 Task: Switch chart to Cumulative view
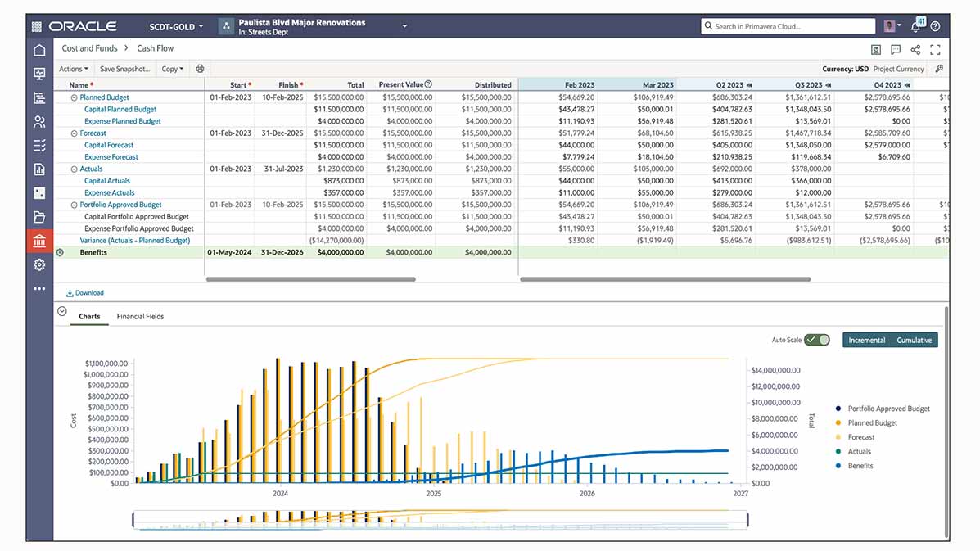tap(914, 340)
